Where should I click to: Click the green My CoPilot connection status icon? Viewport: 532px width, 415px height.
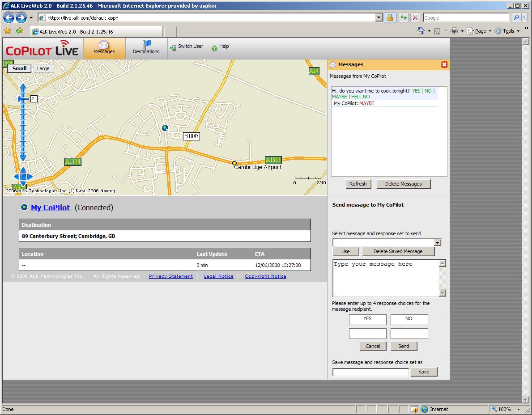(x=24, y=207)
